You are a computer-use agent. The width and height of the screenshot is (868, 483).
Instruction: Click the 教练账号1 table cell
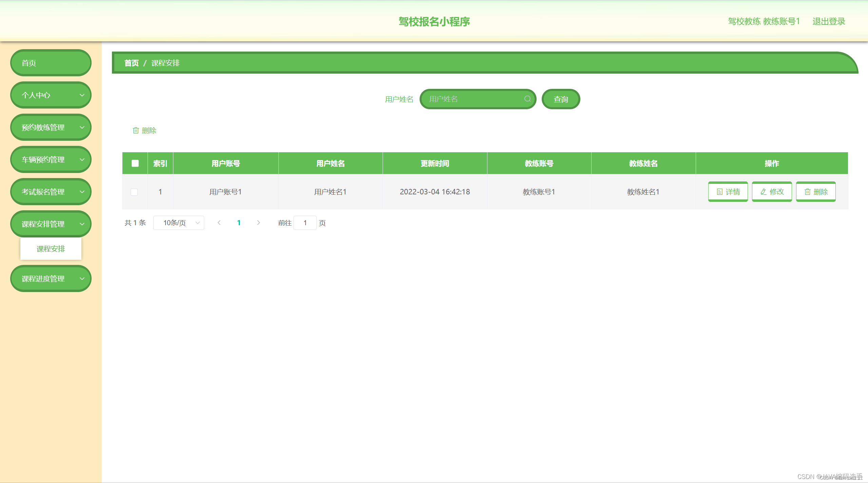(x=539, y=192)
